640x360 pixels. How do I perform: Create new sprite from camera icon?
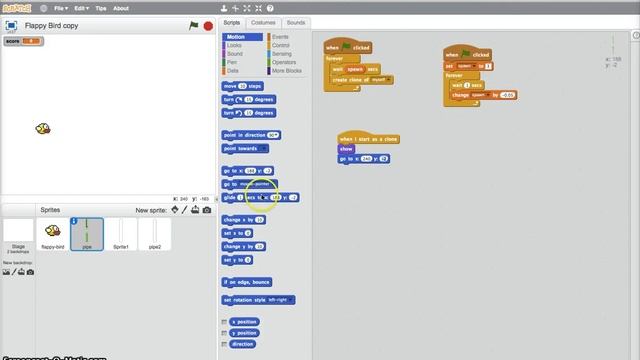click(207, 210)
